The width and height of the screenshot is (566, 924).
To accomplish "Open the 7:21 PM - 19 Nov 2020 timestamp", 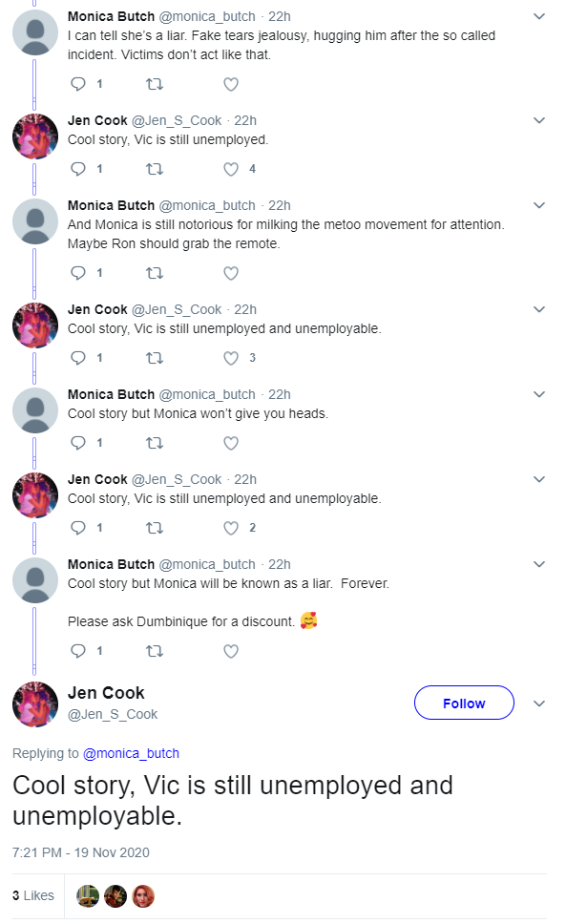I will pos(81,852).
